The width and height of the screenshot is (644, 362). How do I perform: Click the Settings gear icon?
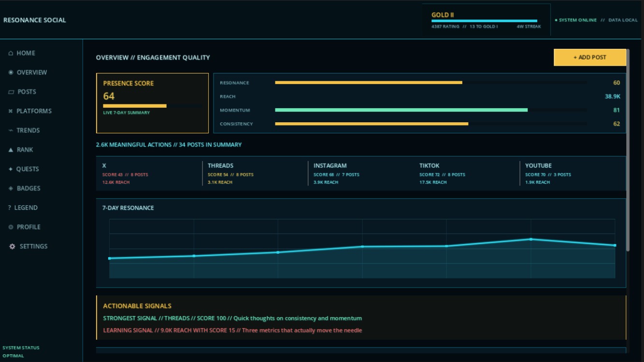(12, 246)
